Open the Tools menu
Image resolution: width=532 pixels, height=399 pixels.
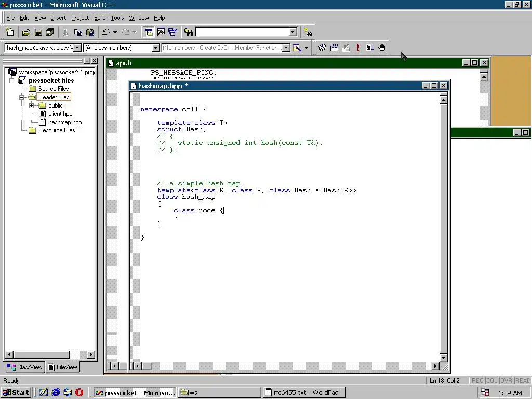(x=117, y=18)
